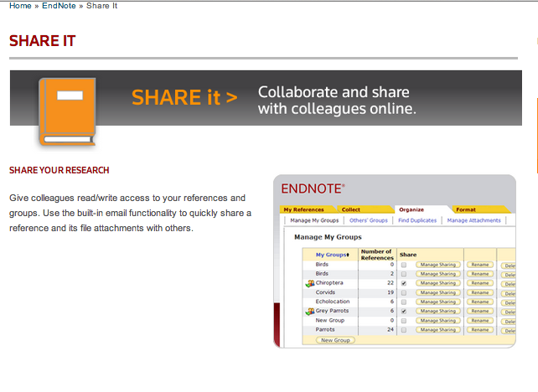Click the reference count '19' for Corvids
This screenshot has width=538, height=392.
(391, 292)
